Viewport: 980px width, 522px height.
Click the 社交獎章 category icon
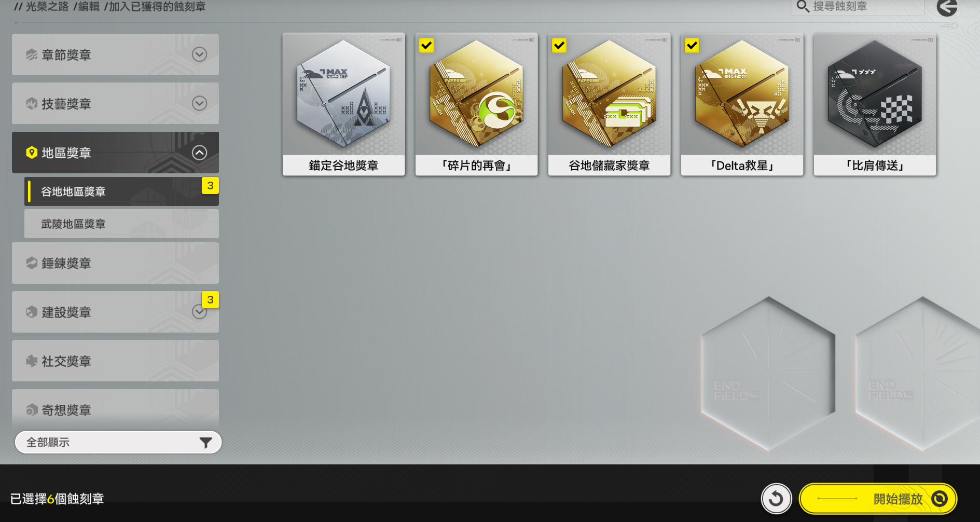(32, 361)
